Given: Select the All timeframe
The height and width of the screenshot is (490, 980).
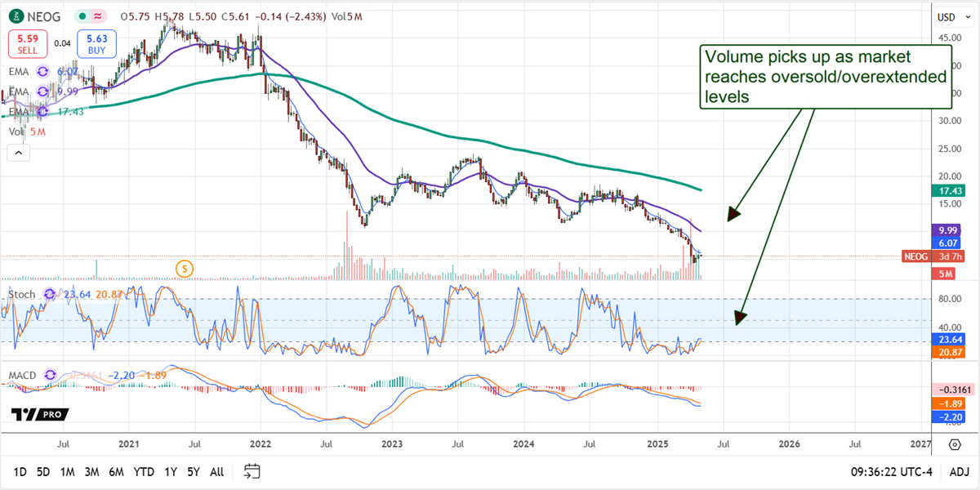Looking at the screenshot, I should (x=216, y=472).
